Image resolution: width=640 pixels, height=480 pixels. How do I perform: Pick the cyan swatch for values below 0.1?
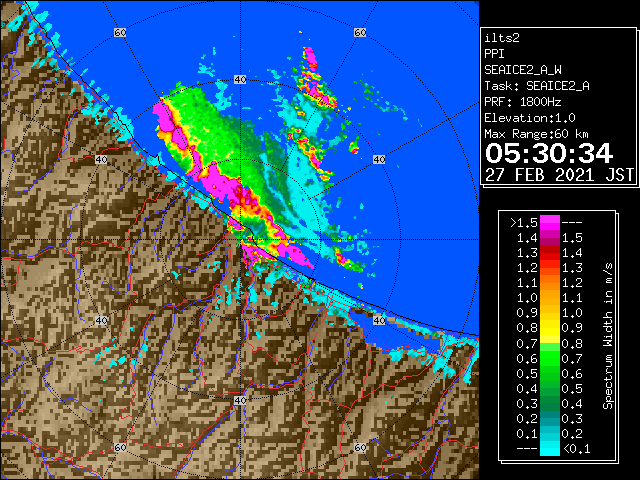coord(549,448)
